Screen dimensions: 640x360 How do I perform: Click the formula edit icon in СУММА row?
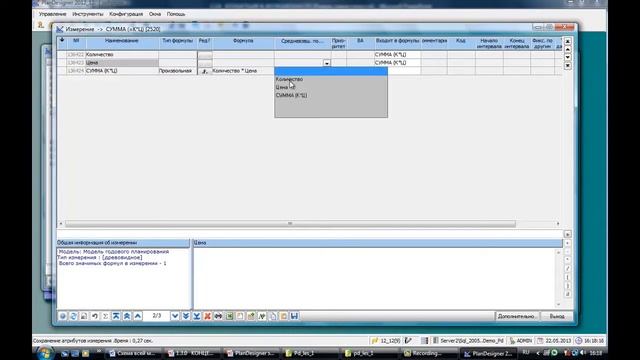pyautogui.click(x=204, y=71)
